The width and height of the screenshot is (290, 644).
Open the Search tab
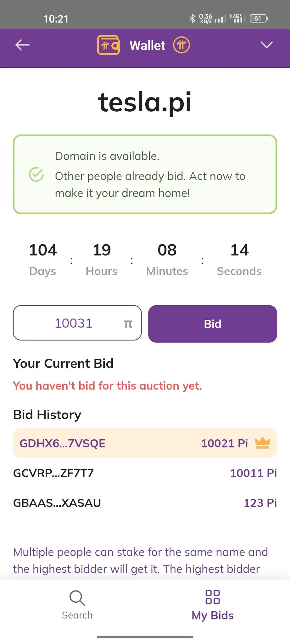click(77, 605)
